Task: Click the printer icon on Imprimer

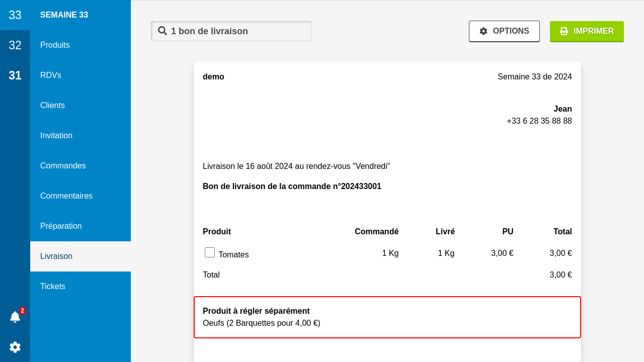Action: click(x=564, y=31)
